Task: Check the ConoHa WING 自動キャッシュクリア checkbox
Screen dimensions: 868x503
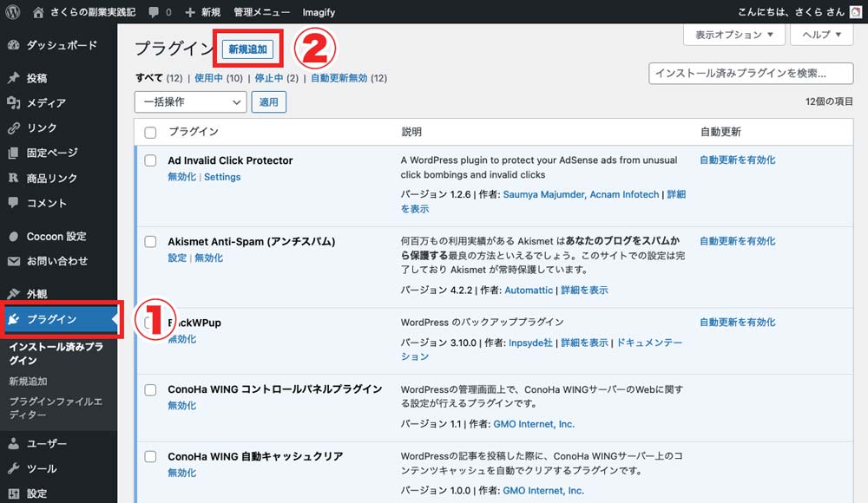Action: [150, 456]
